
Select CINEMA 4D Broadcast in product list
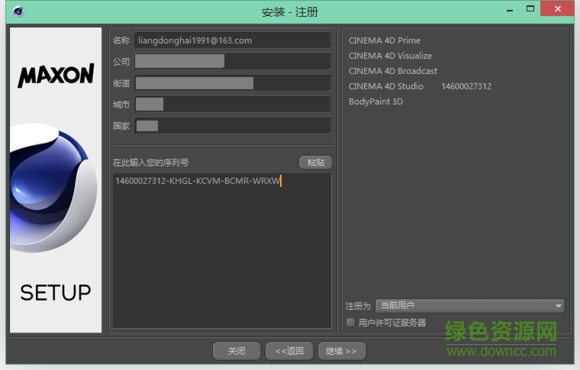tap(392, 71)
